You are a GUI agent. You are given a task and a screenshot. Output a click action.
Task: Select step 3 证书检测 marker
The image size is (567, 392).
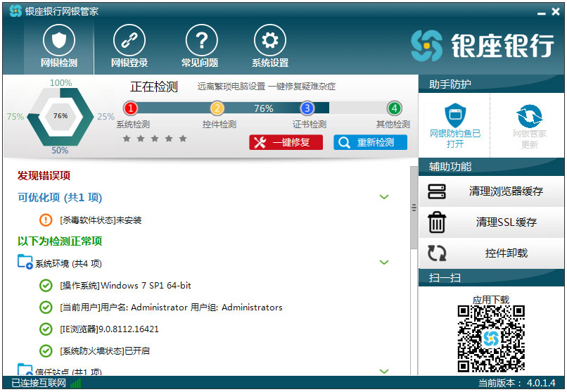coord(307,108)
